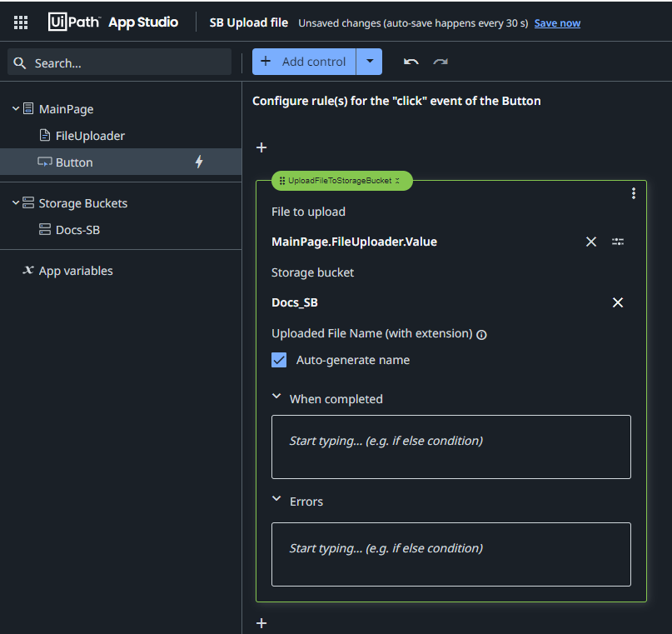Open the expression editor icon beside MainPage.FileUploader.Value
Image resolution: width=672 pixels, height=634 pixels.
pyautogui.click(x=617, y=242)
